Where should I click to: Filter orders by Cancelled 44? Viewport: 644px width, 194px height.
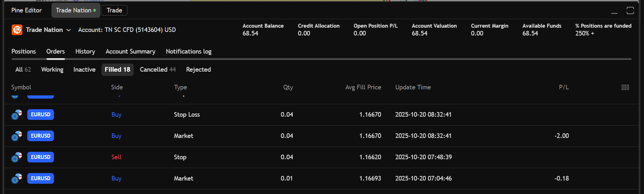[157, 70]
